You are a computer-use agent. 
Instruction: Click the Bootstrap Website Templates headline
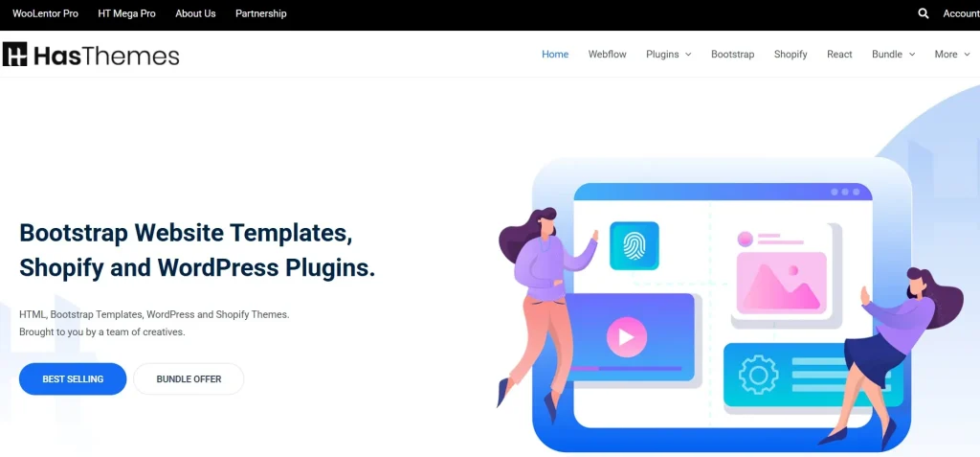[x=197, y=250]
